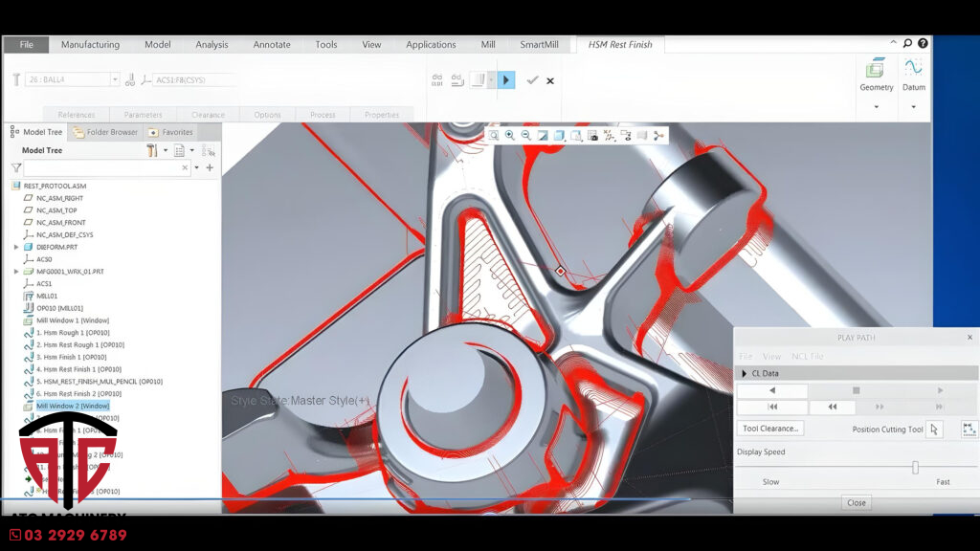
Task: Switch to the Folder Browser tab
Action: pyautogui.click(x=106, y=132)
